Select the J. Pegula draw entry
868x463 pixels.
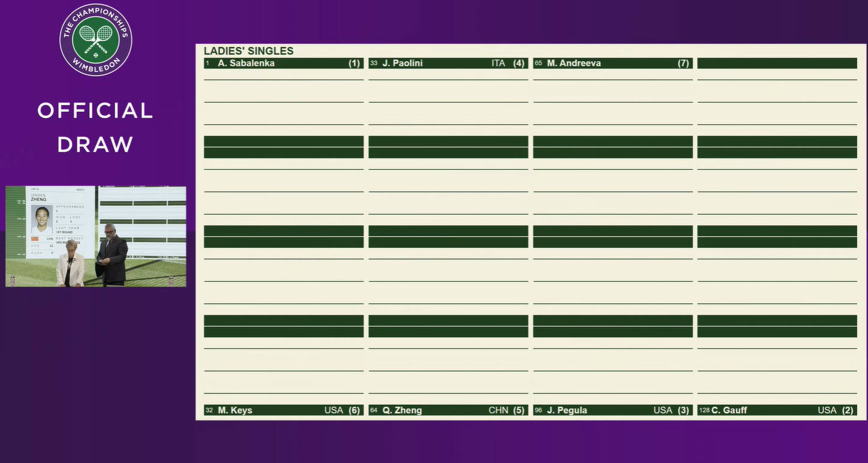(x=612, y=410)
